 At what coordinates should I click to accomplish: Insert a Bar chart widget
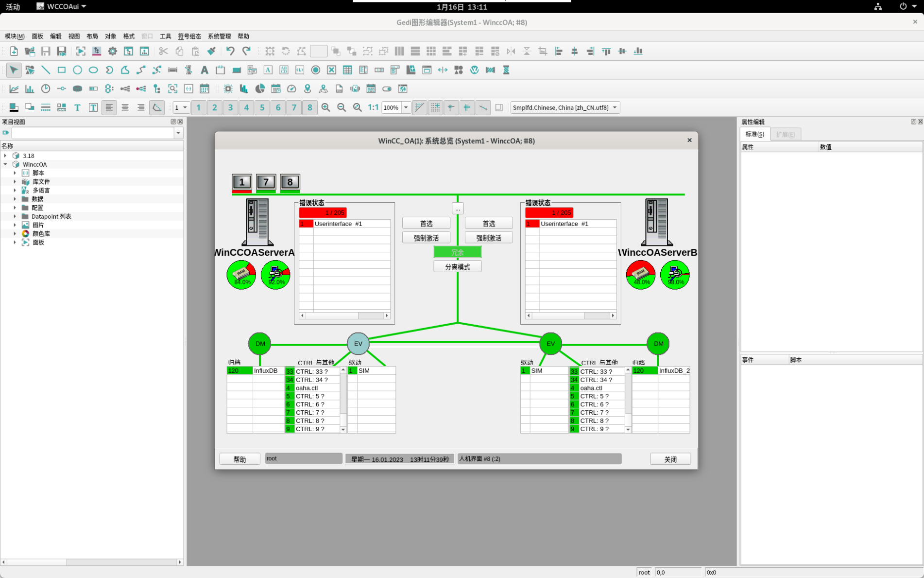click(30, 88)
